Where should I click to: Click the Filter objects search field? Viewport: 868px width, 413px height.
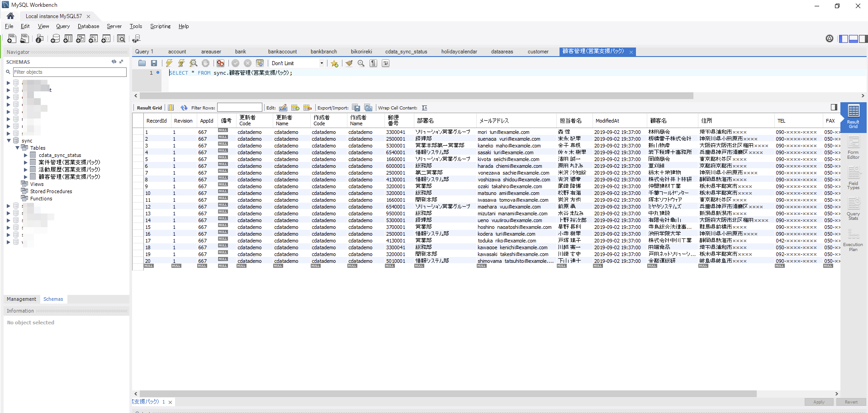click(x=70, y=72)
